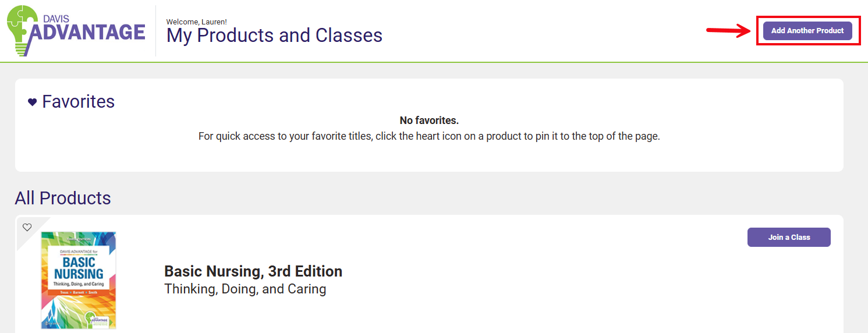Click the bold No favorites. message
868x333 pixels.
click(x=429, y=121)
